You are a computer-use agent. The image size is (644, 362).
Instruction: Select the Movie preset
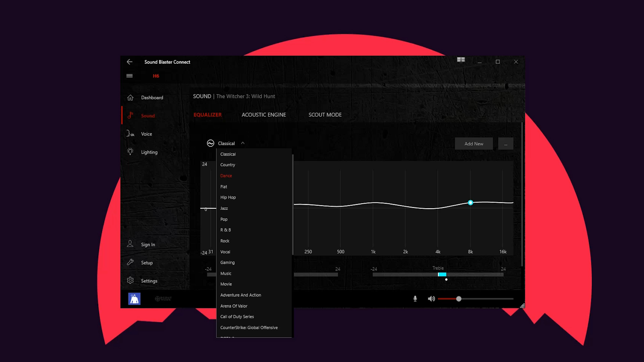coord(254,284)
